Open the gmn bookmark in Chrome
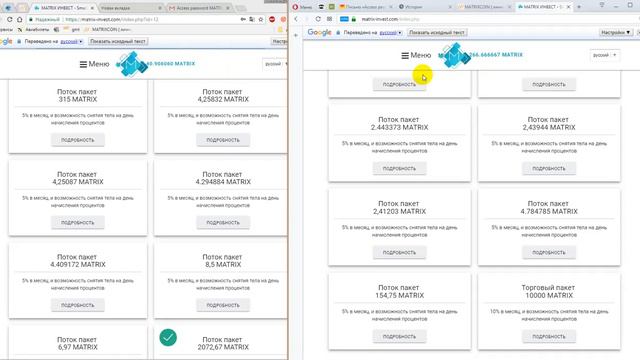640x360 pixels. [71, 30]
